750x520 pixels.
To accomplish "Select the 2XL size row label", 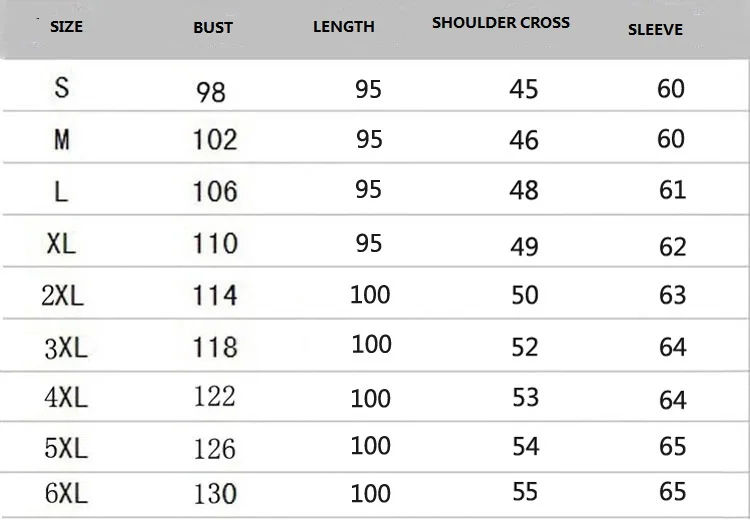I will (62, 296).
